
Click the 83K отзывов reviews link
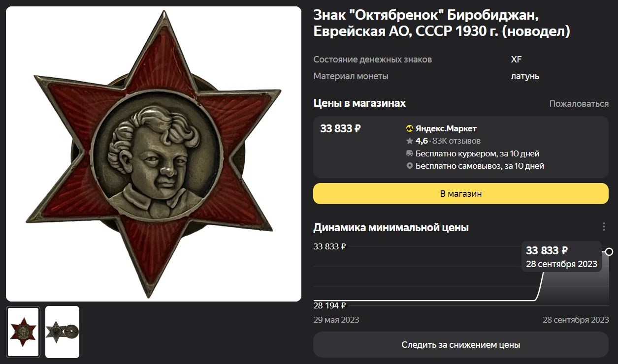pyautogui.click(x=456, y=141)
